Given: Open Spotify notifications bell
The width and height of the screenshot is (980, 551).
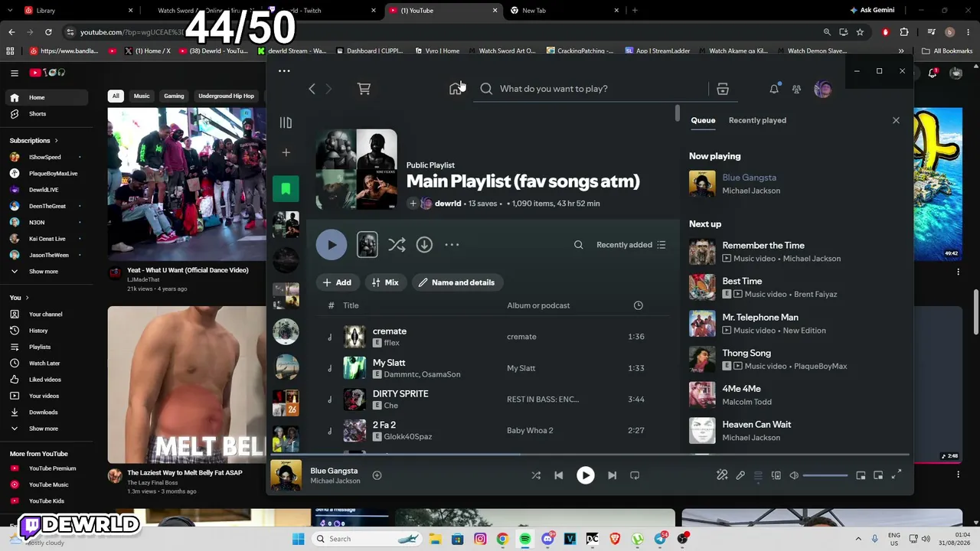Looking at the screenshot, I should coord(774,89).
